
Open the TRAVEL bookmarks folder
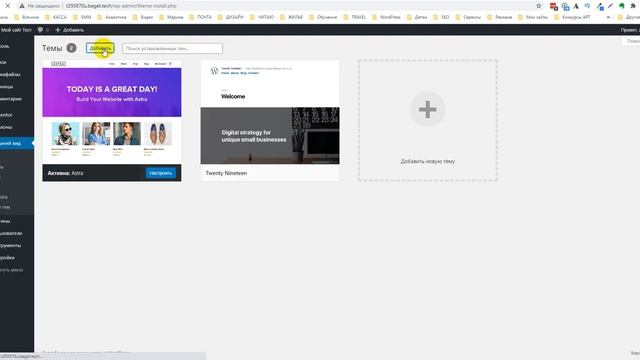pos(355,17)
